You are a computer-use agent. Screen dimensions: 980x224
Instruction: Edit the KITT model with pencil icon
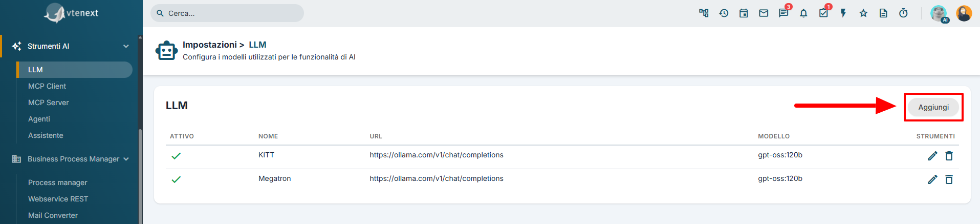point(932,156)
